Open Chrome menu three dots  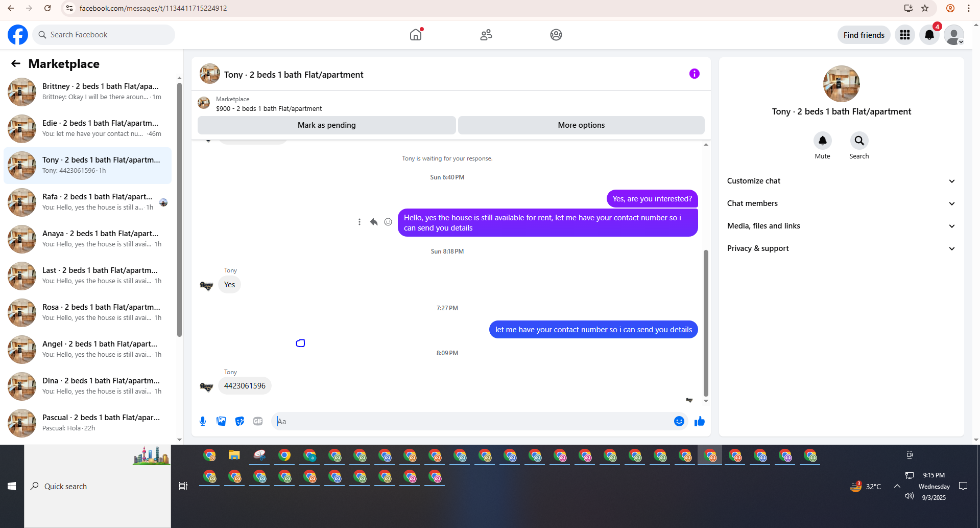coord(968,8)
